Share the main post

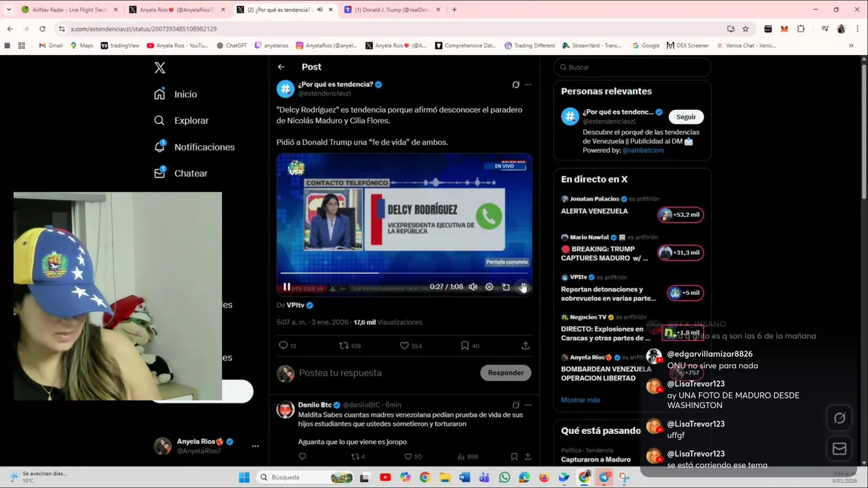pyautogui.click(x=525, y=346)
